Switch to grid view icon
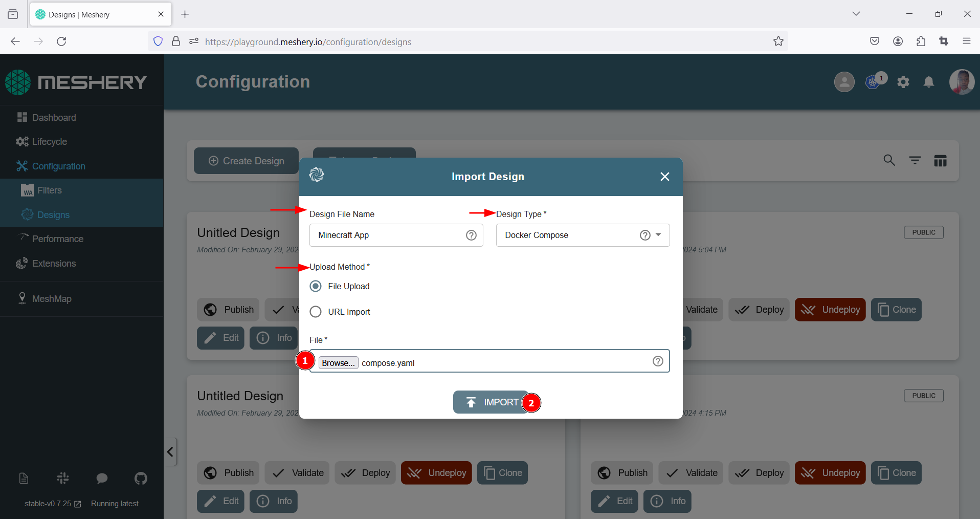Image resolution: width=980 pixels, height=519 pixels. click(x=940, y=161)
